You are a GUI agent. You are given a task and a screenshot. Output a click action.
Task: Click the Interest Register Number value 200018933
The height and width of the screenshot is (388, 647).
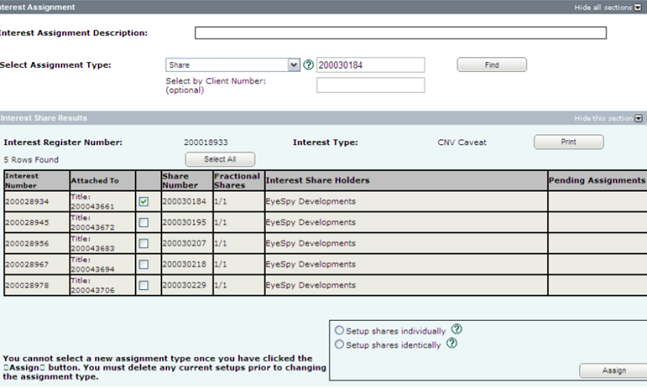pos(205,142)
